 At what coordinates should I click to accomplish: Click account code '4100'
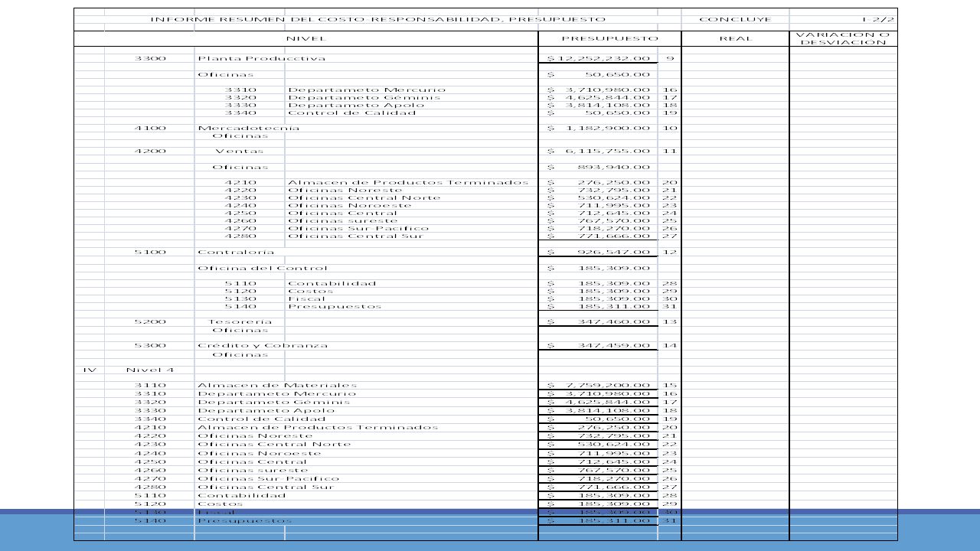[150, 128]
